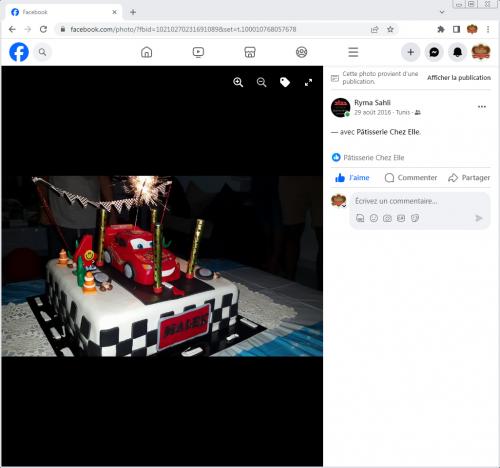Click the browser back arrow
This screenshot has height=468, width=500.
coord(12,29)
